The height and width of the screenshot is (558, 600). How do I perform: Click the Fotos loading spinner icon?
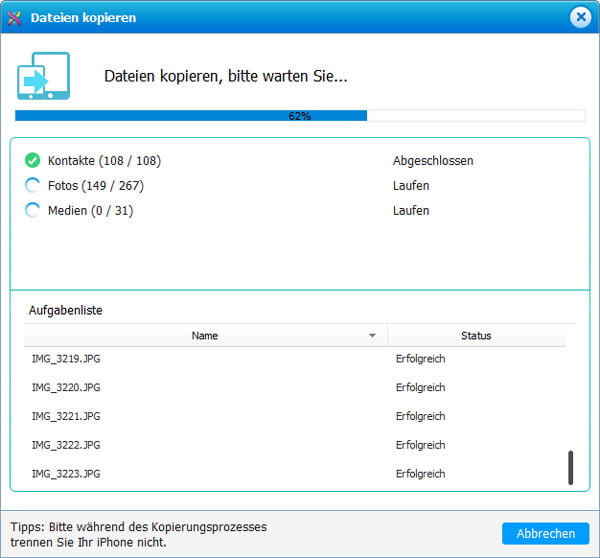pyautogui.click(x=33, y=185)
